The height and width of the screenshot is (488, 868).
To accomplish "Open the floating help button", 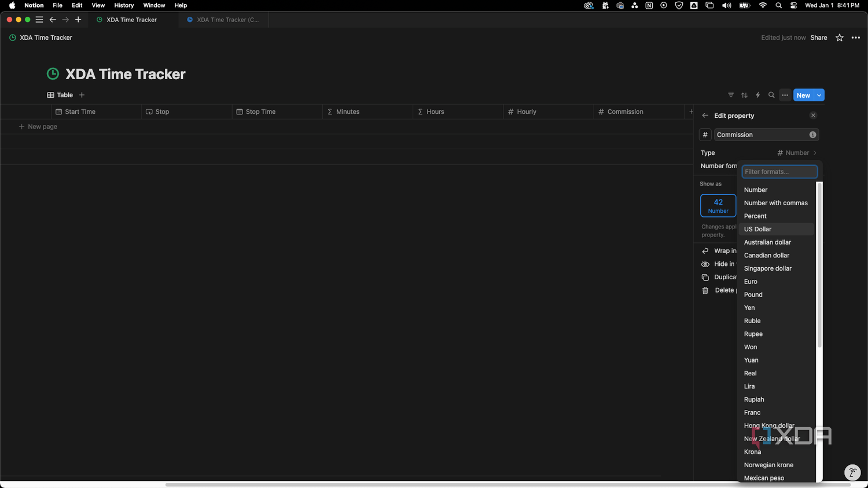I will (852, 472).
